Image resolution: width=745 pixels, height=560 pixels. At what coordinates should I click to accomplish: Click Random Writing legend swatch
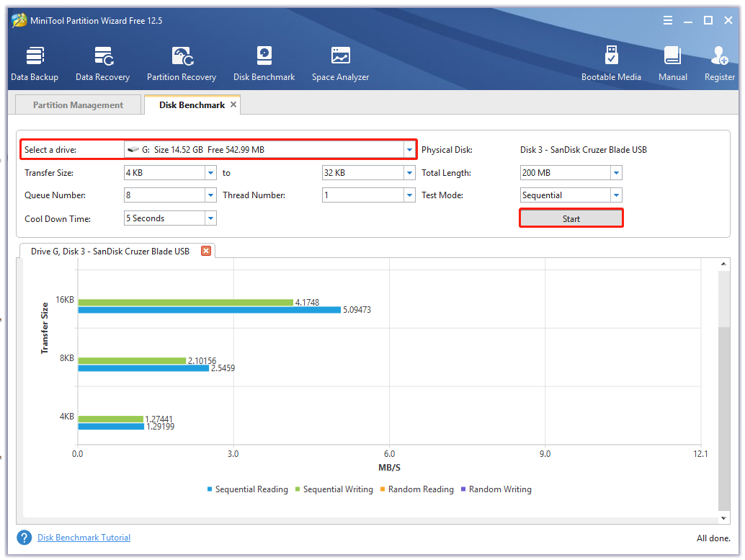click(x=463, y=489)
